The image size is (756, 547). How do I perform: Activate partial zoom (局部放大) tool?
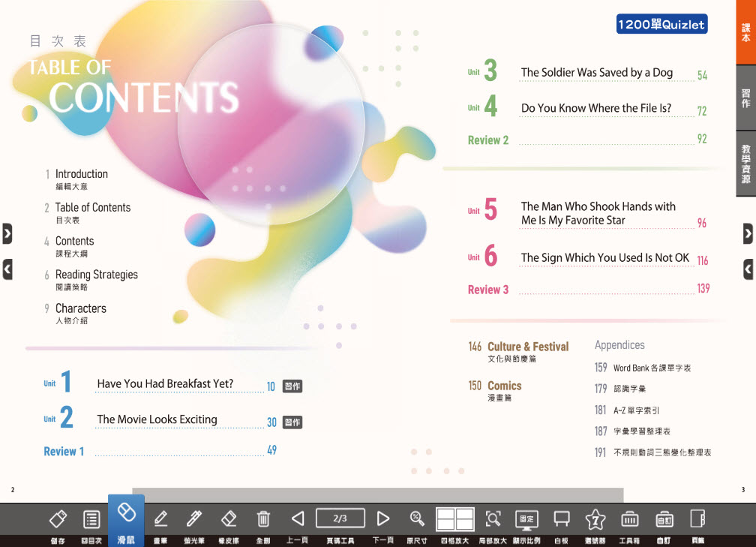coord(493,518)
